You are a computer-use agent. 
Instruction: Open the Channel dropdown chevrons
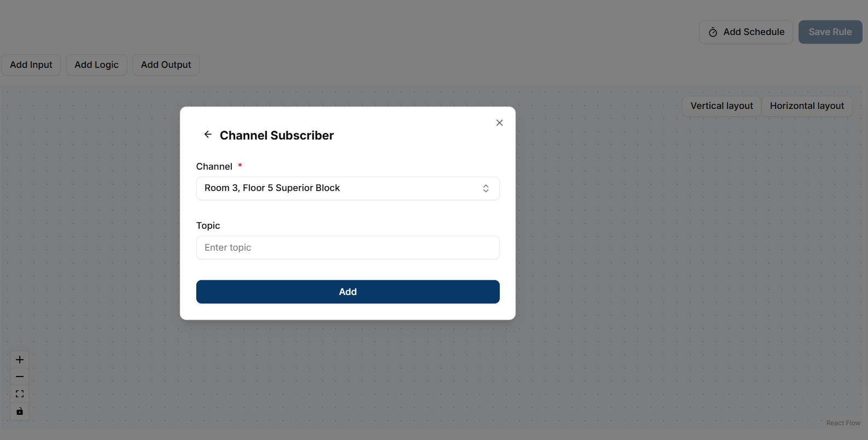coord(486,188)
